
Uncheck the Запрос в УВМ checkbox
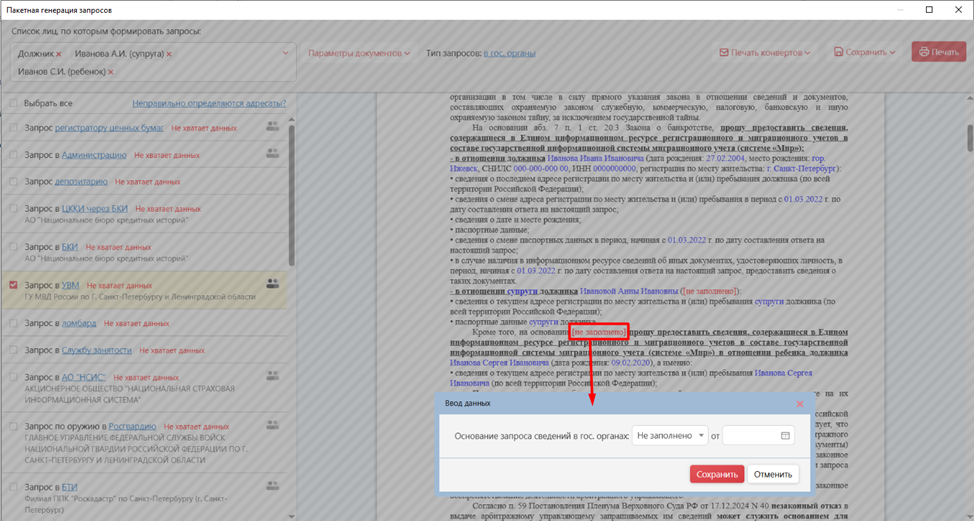pyautogui.click(x=14, y=285)
